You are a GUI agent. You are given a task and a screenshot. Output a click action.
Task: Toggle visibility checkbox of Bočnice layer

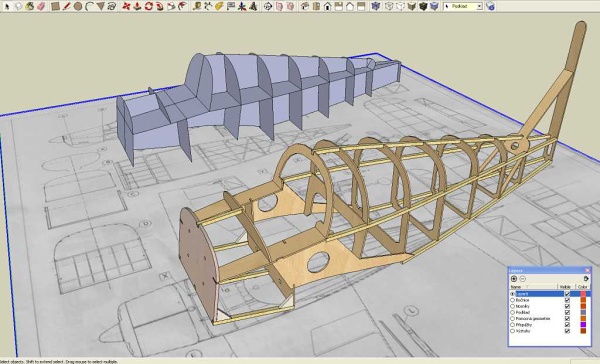click(x=567, y=300)
